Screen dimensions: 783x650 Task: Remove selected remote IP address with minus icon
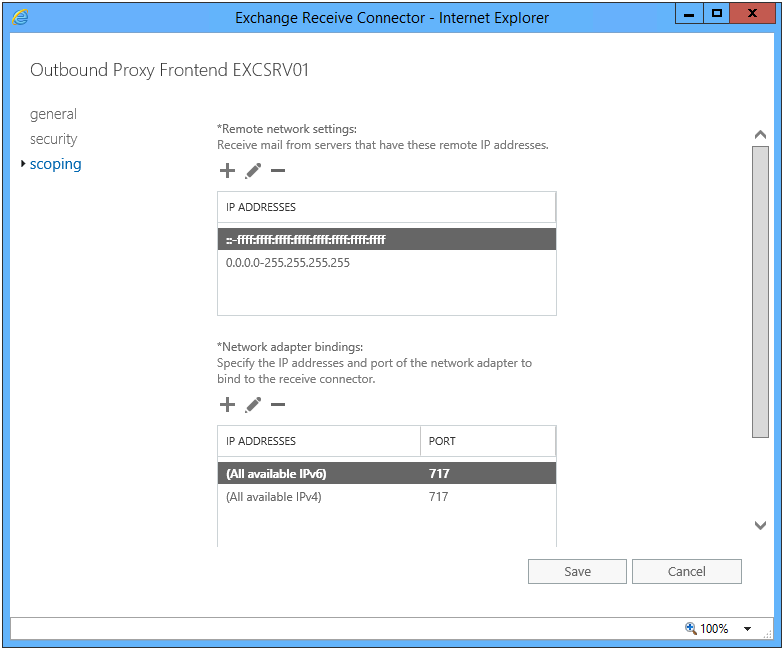[x=278, y=171]
